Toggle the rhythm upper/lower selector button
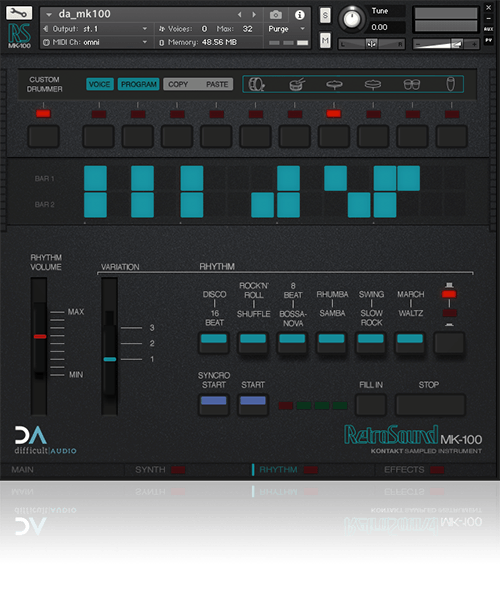The width and height of the screenshot is (500, 589). (449, 343)
